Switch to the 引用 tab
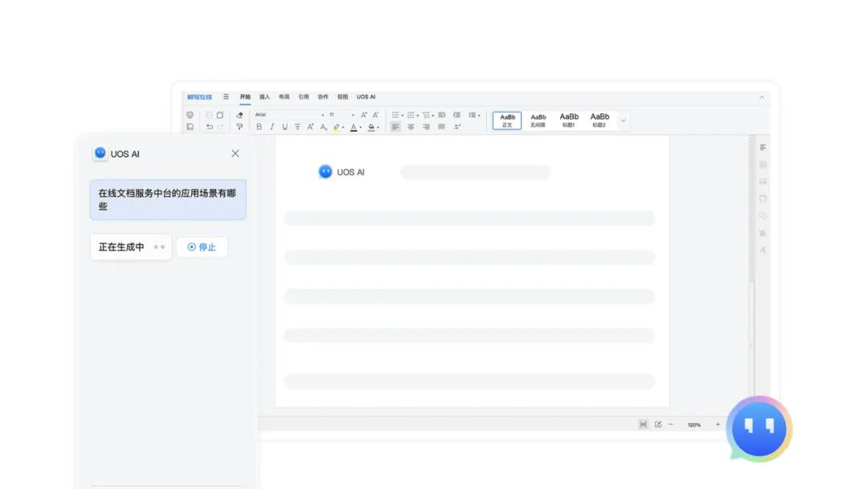Viewport: 868px width, 489px height. click(x=303, y=97)
